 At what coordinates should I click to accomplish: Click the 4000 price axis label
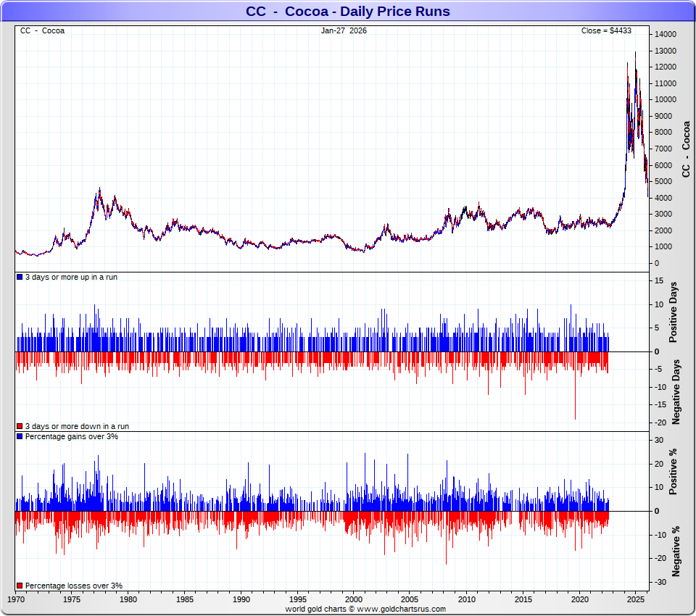pyautogui.click(x=663, y=198)
